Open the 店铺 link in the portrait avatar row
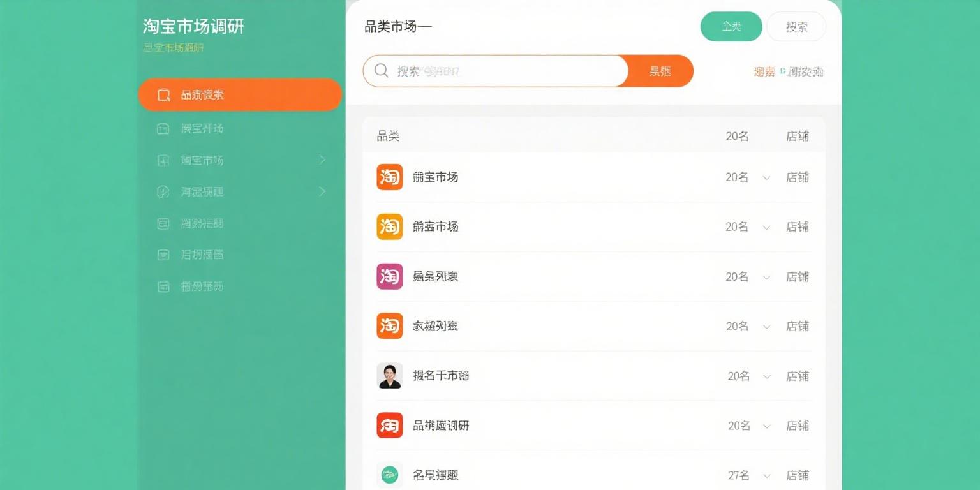This screenshot has width=980, height=490. pyautogui.click(x=798, y=376)
